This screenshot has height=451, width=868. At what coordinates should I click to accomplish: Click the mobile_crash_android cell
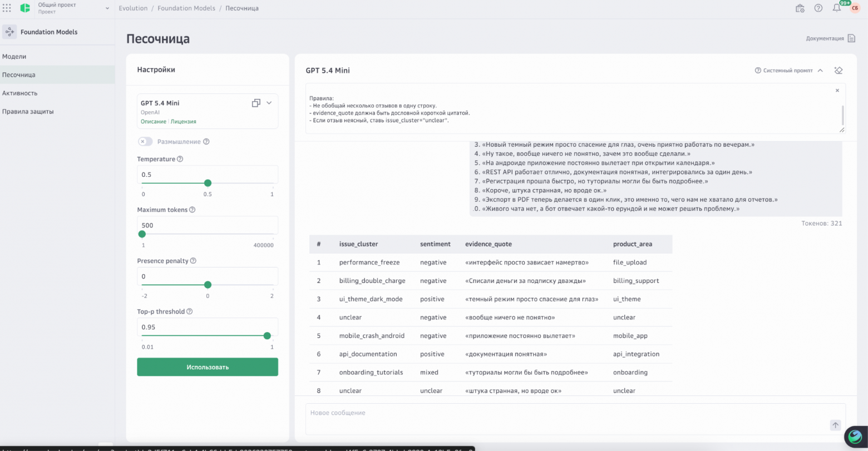[x=372, y=336]
